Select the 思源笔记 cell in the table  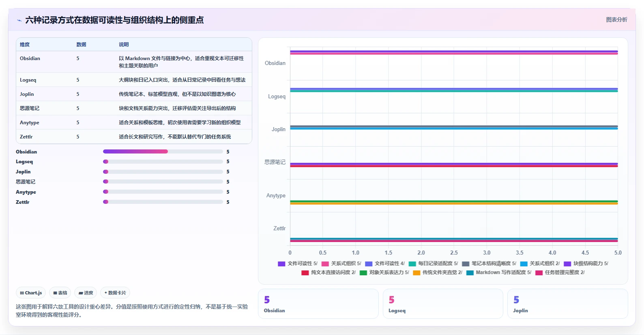coord(30,108)
